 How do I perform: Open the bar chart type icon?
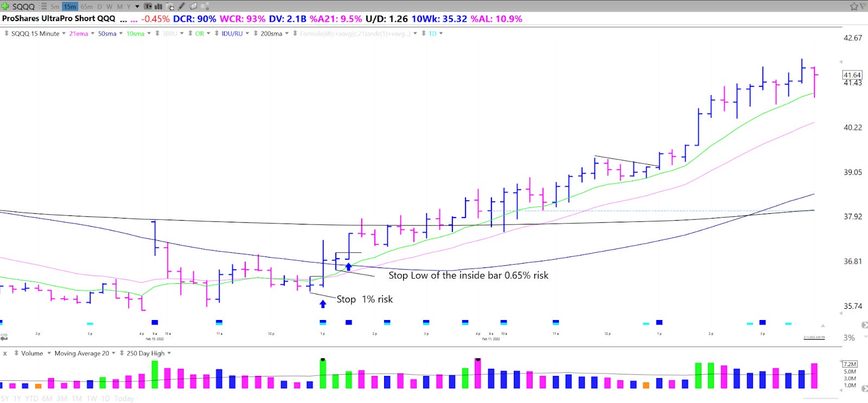[x=158, y=7]
